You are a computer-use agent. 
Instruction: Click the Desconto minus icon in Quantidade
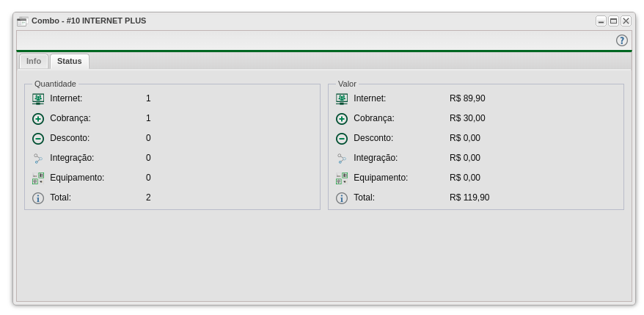[38, 138]
